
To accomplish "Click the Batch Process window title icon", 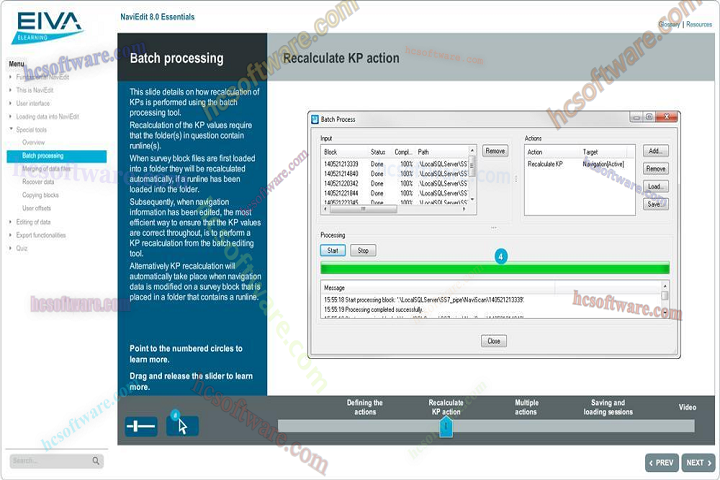I will pyautogui.click(x=315, y=119).
